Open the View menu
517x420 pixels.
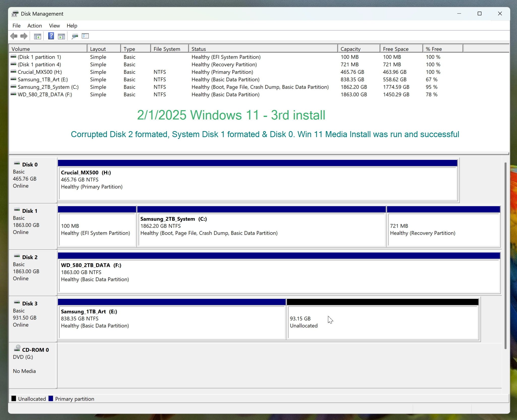(54, 26)
